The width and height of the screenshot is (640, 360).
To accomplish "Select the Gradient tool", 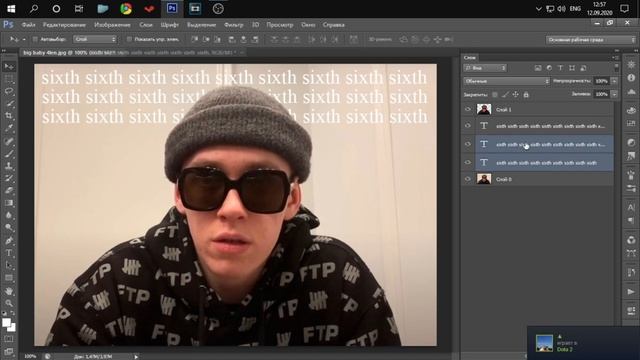I will pyautogui.click(x=9, y=203).
